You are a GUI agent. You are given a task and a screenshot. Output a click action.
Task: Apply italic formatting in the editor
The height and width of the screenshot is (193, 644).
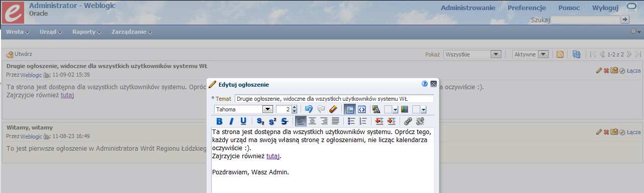pos(231,121)
